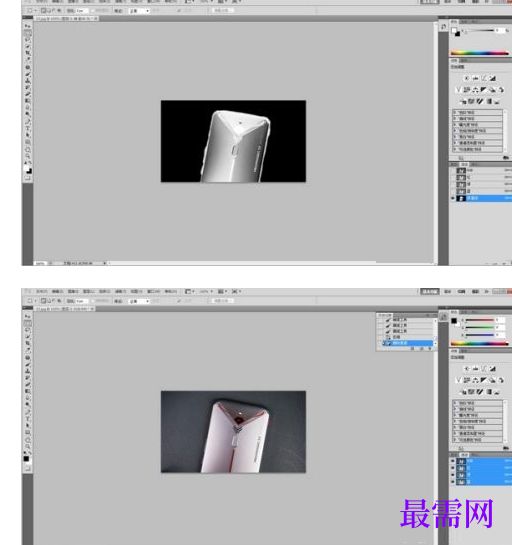The height and width of the screenshot is (545, 512).
Task: Add a Curves adjustment in the upper window
Action: [x=484, y=78]
